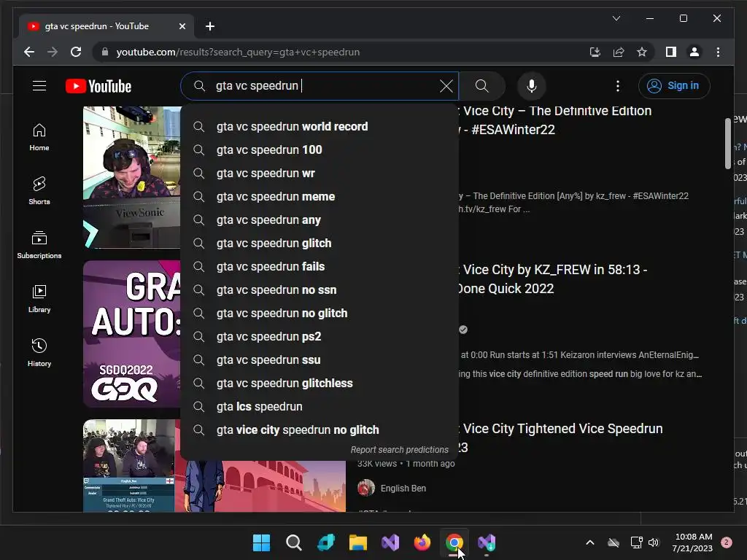747x560 pixels.
Task: Choose suggestion gta vc speedrun no ssn
Action: pyautogui.click(x=320, y=290)
